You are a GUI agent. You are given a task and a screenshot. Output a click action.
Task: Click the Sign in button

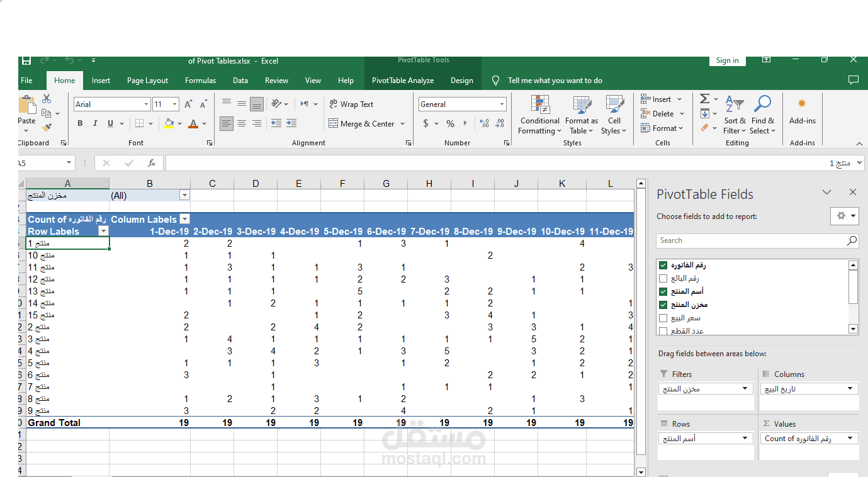tap(728, 60)
